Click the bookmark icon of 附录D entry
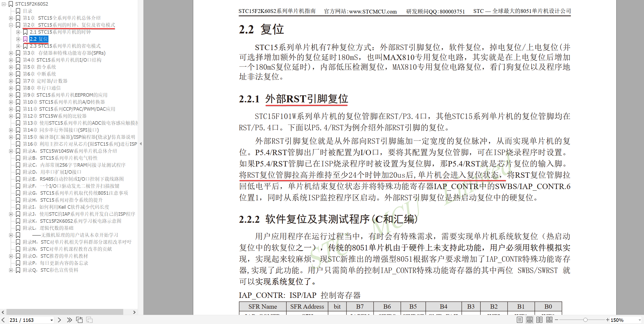Viewport: 644px width, 324px height. [x=18, y=172]
